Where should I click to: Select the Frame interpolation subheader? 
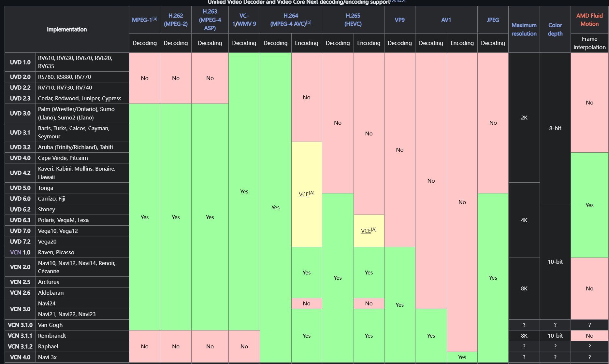click(589, 43)
